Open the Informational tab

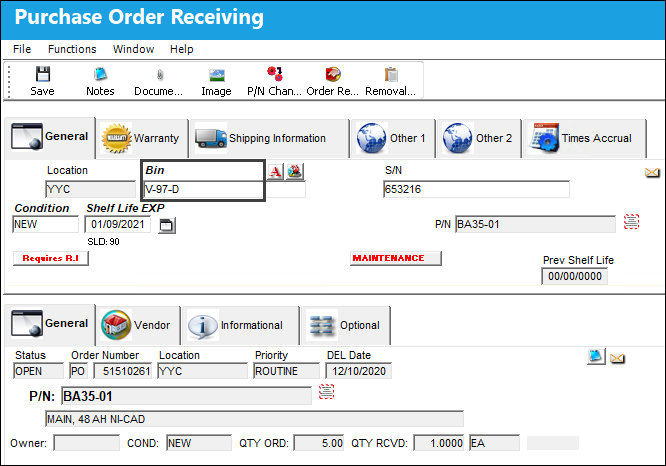pos(240,325)
